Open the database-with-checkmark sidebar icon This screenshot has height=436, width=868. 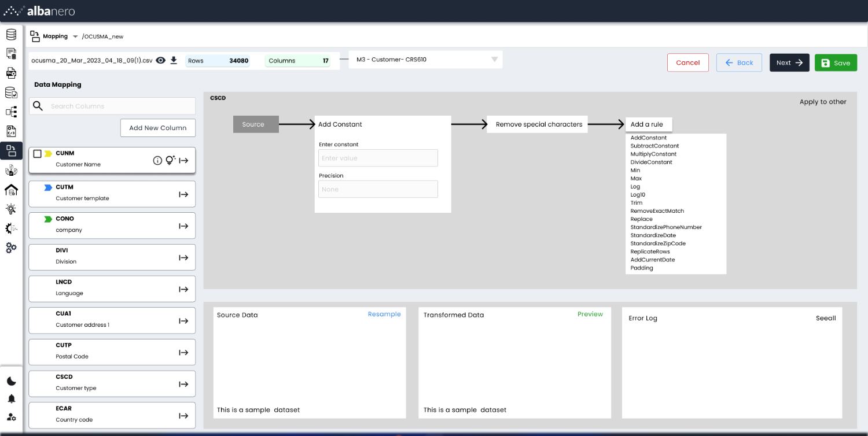11,93
